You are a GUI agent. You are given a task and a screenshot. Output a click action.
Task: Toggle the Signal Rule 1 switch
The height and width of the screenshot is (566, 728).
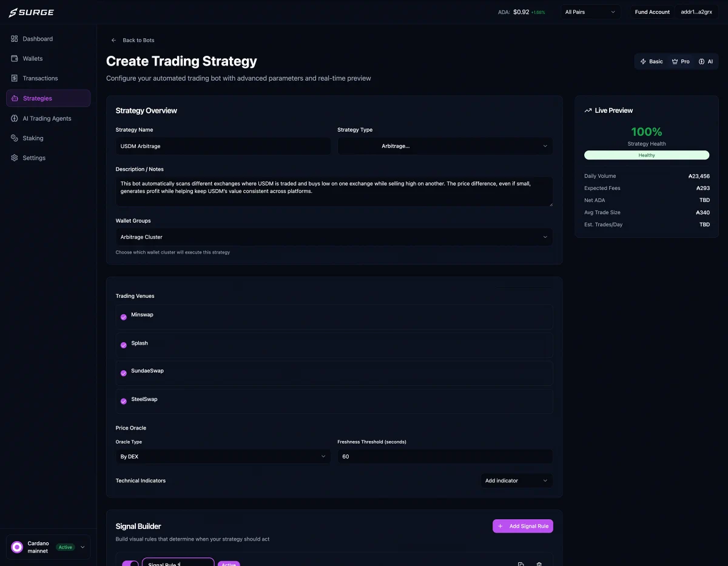tap(130, 564)
